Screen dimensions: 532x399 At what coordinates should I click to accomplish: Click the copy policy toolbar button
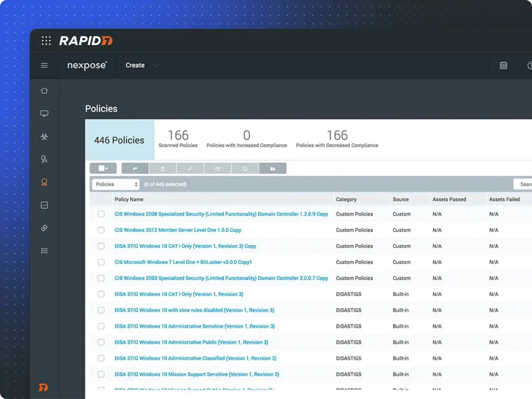point(245,168)
